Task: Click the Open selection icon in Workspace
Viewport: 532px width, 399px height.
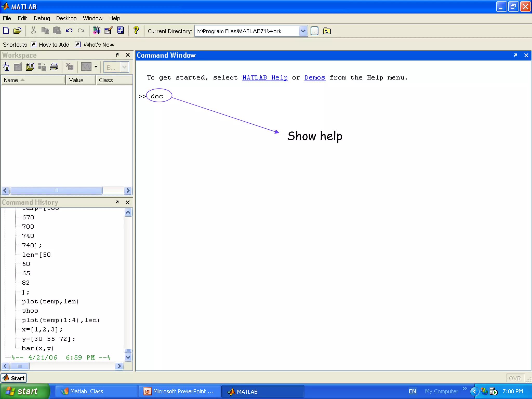Action: click(18, 67)
